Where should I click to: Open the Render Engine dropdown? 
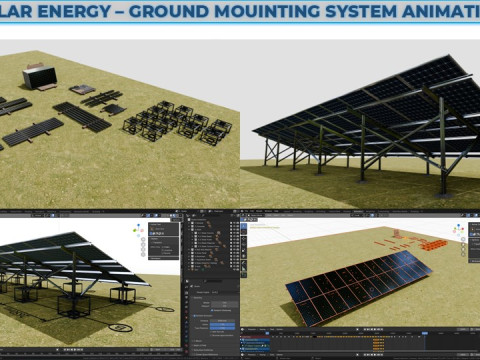(x=225, y=292)
